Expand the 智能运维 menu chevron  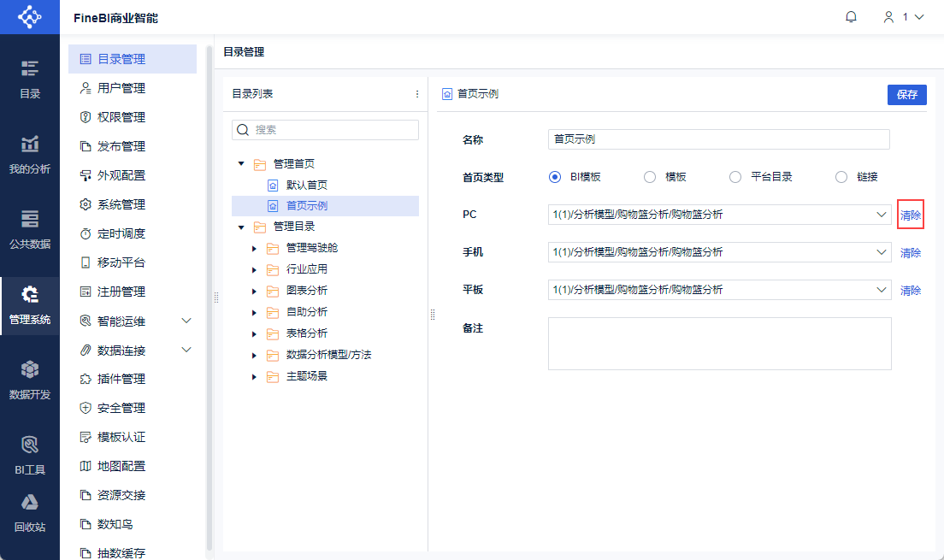[x=187, y=321]
